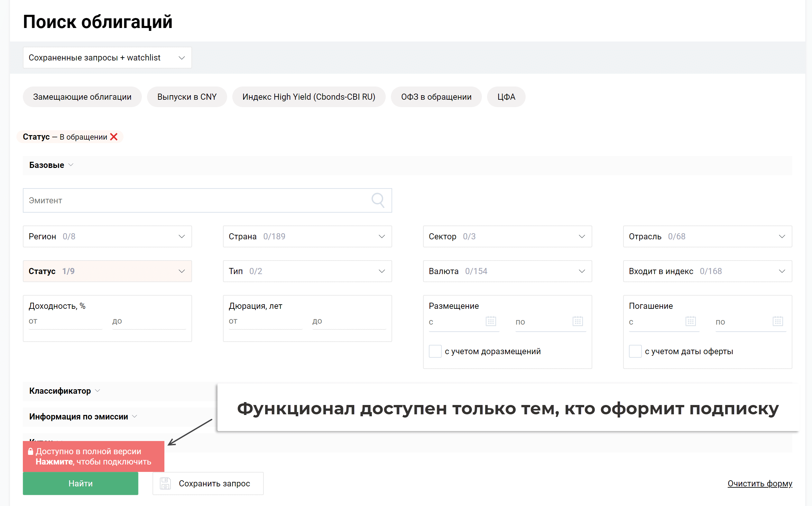This screenshot has height=506, width=812.
Task: Open calendar for Размещение start date
Action: (491, 321)
